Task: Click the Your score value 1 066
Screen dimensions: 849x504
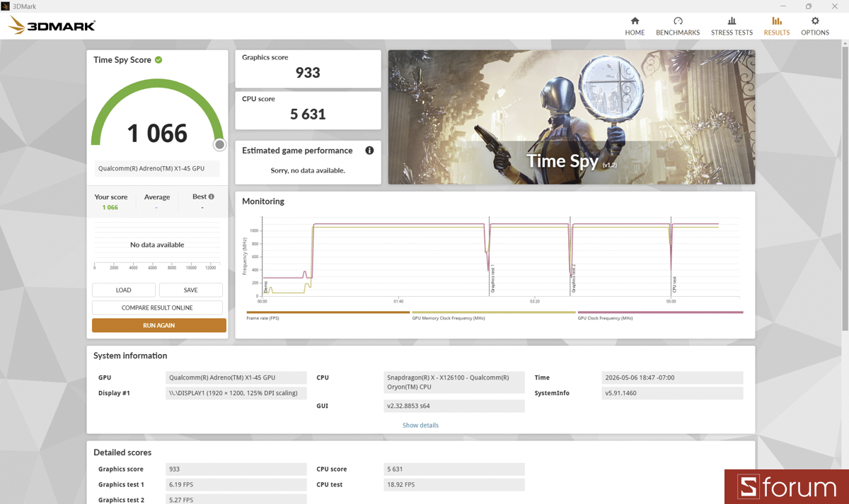Action: click(110, 207)
